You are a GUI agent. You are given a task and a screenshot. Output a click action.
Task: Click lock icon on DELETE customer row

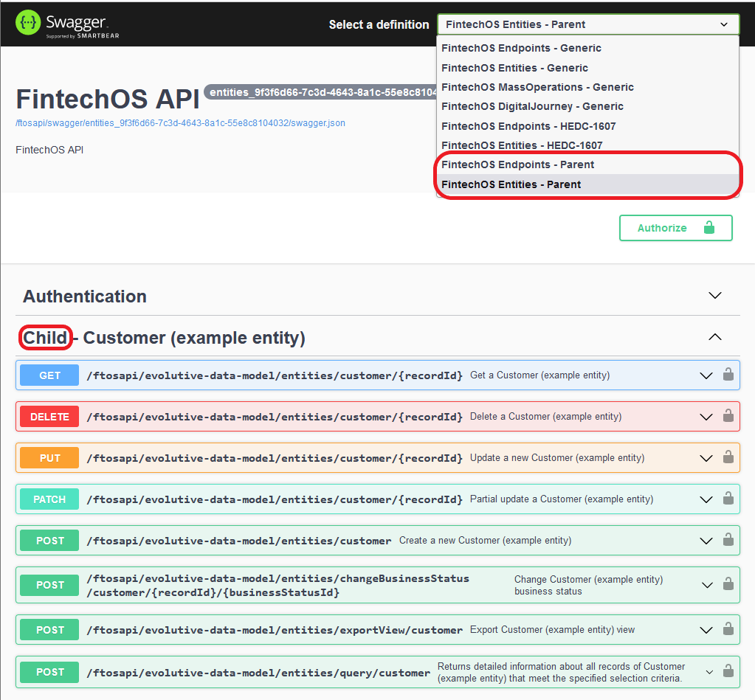click(x=728, y=416)
